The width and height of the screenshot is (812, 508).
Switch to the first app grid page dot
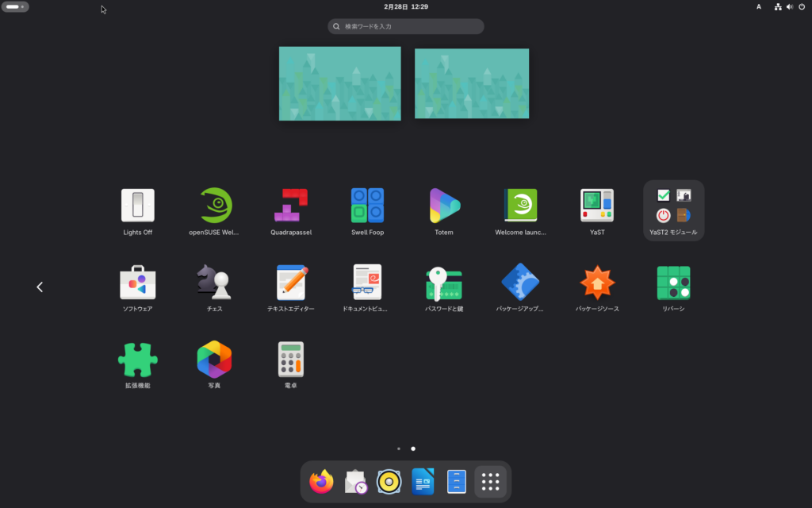(398, 448)
